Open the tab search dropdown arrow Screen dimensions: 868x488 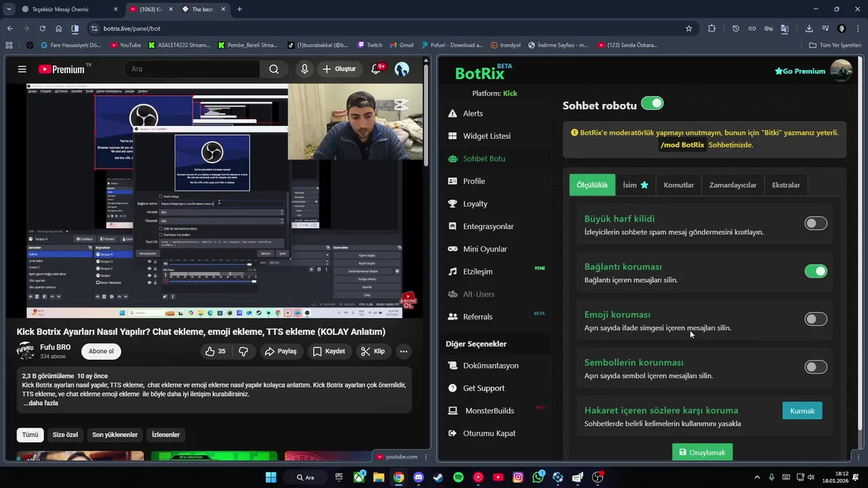pos(8,9)
